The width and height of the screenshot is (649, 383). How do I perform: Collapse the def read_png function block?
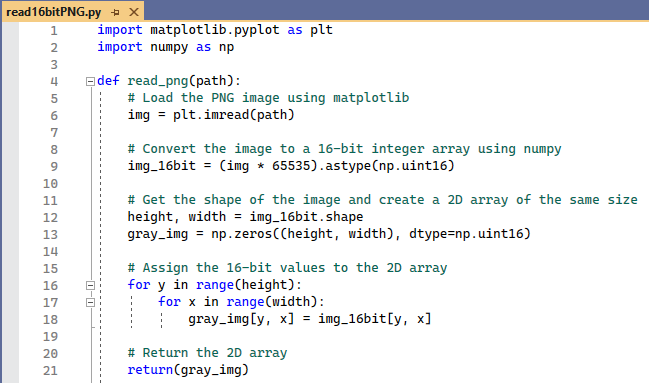90,81
